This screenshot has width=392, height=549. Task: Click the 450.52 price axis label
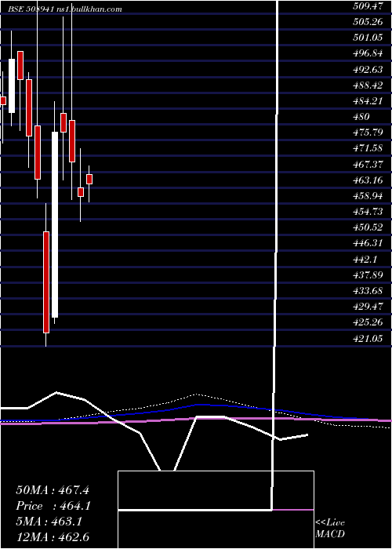(368, 227)
